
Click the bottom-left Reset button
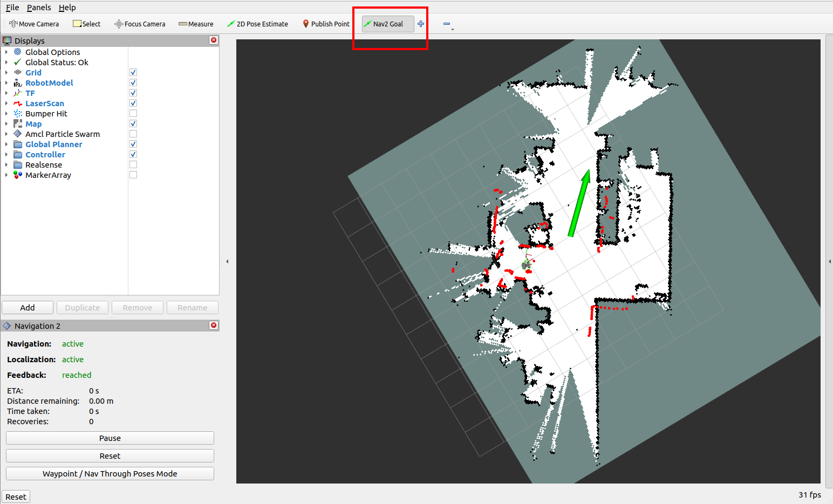tap(16, 497)
